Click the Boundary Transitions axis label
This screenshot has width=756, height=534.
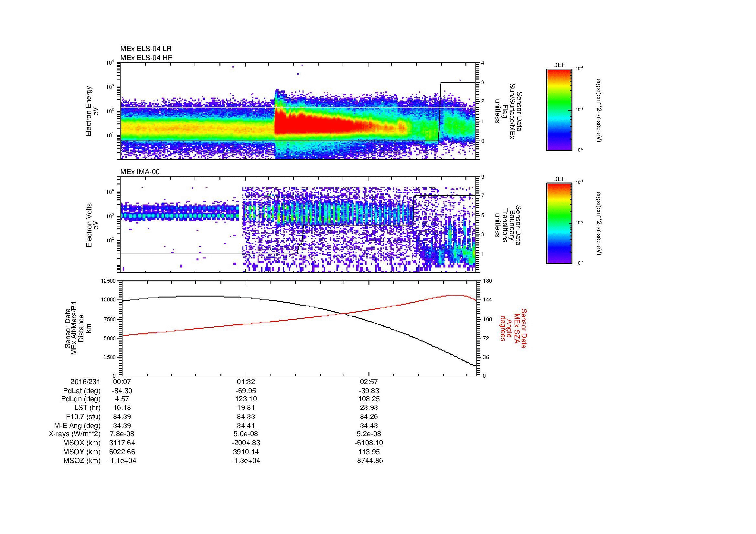508,225
